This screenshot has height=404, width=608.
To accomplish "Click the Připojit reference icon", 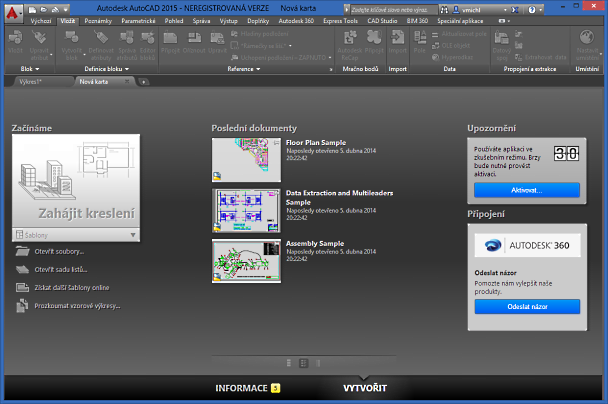I will pos(170,38).
